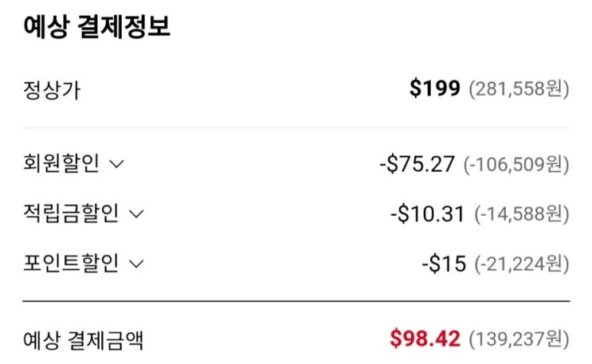Click the 예상 결제정보 heading
The width and height of the screenshot is (592, 364).
tap(96, 26)
